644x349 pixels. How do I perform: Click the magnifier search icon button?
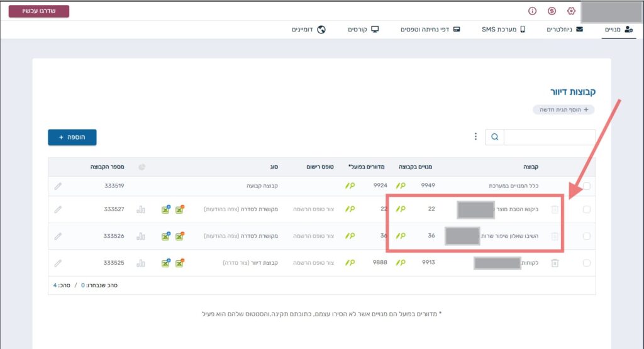494,137
